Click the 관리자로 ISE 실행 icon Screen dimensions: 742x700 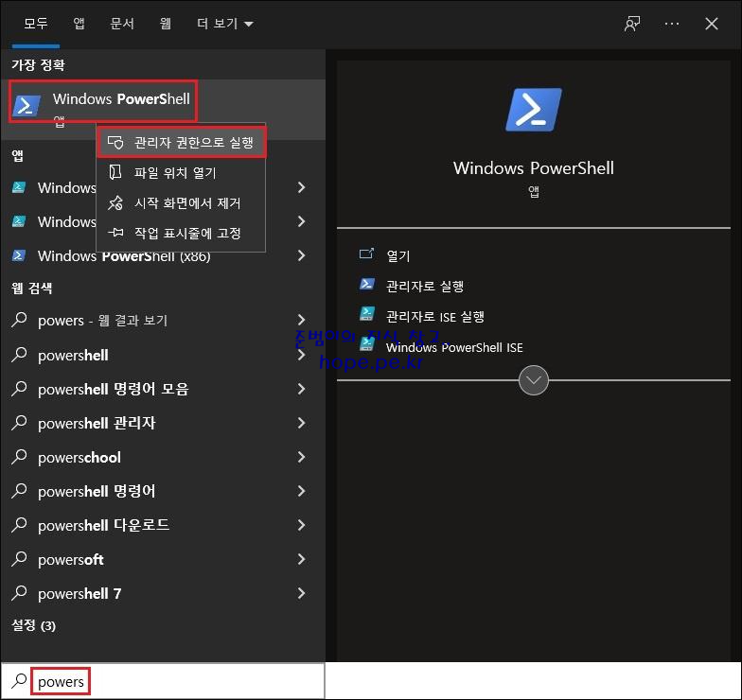pos(367,314)
